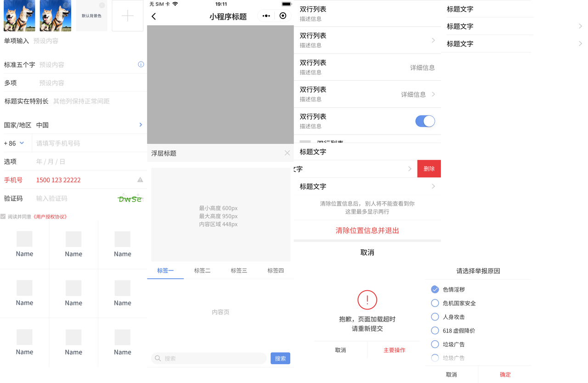Tap the plus icon to add a photo
The height and width of the screenshot is (383, 588).
[128, 15]
